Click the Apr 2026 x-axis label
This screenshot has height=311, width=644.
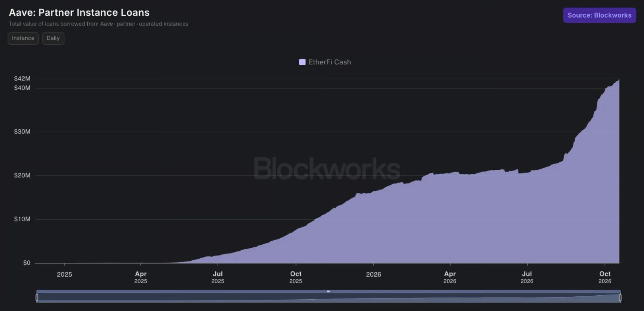point(450,277)
